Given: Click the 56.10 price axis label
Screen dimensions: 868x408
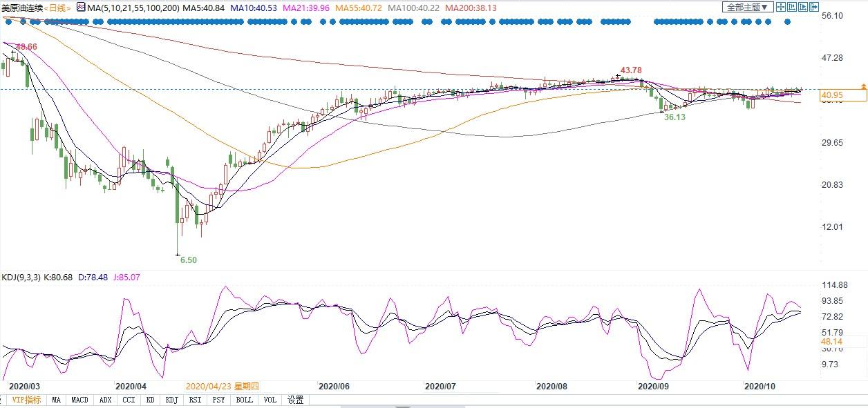Looking at the screenshot, I should coord(831,16).
